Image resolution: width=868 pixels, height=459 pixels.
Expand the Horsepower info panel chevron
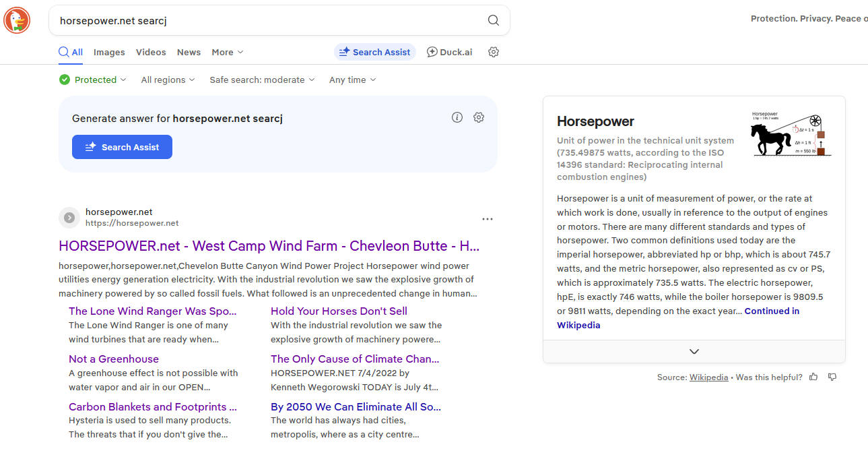pos(694,351)
